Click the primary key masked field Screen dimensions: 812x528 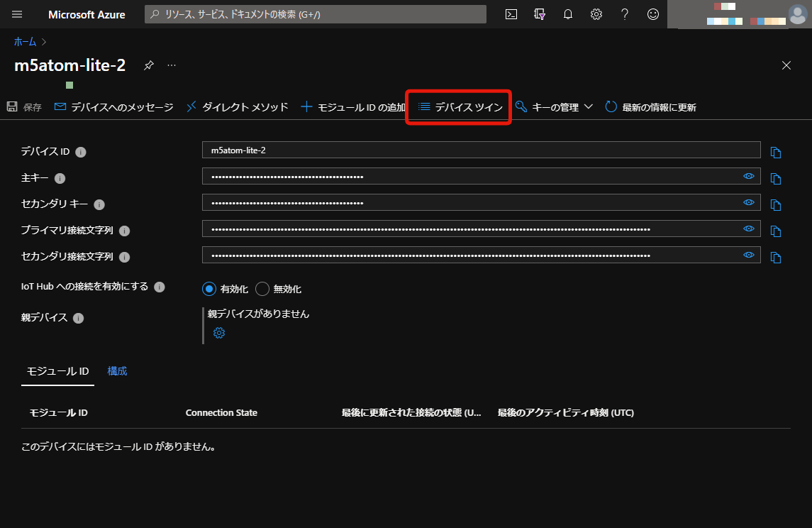coord(481,176)
